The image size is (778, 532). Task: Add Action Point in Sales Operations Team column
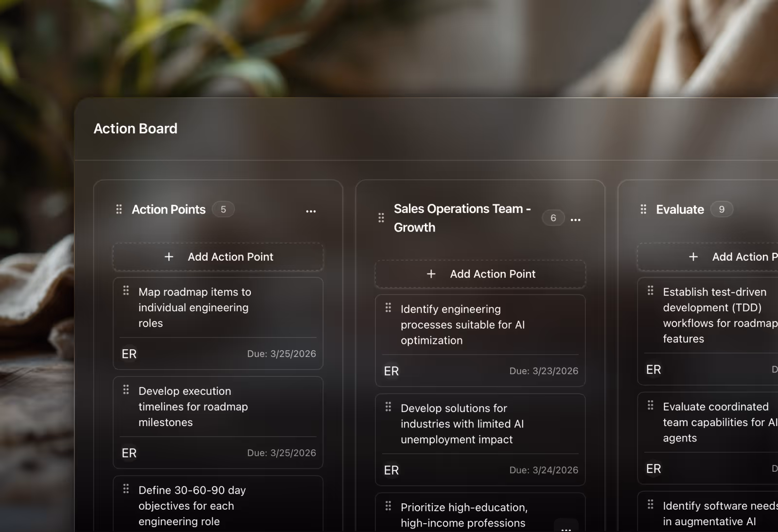pyautogui.click(x=480, y=274)
